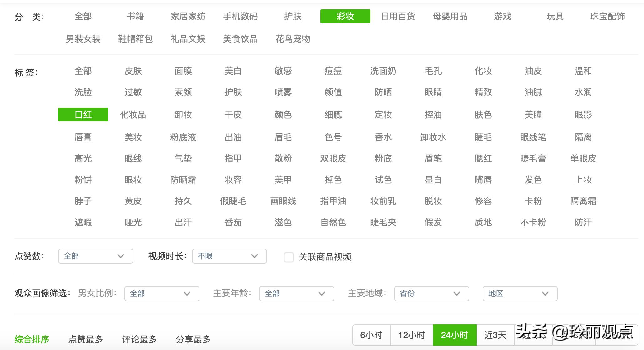Image resolution: width=644 pixels, height=350 pixels.
Task: Choose the 礼品文娱 category
Action: click(x=188, y=39)
